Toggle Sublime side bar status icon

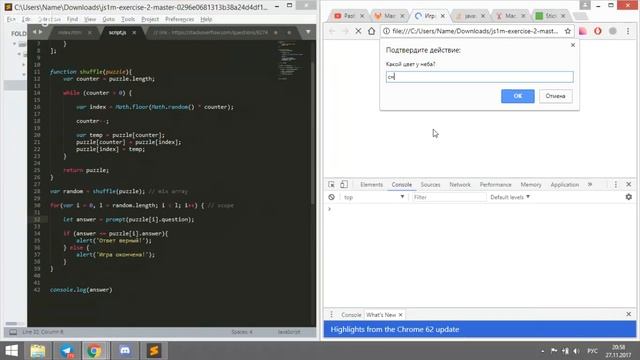13,332
